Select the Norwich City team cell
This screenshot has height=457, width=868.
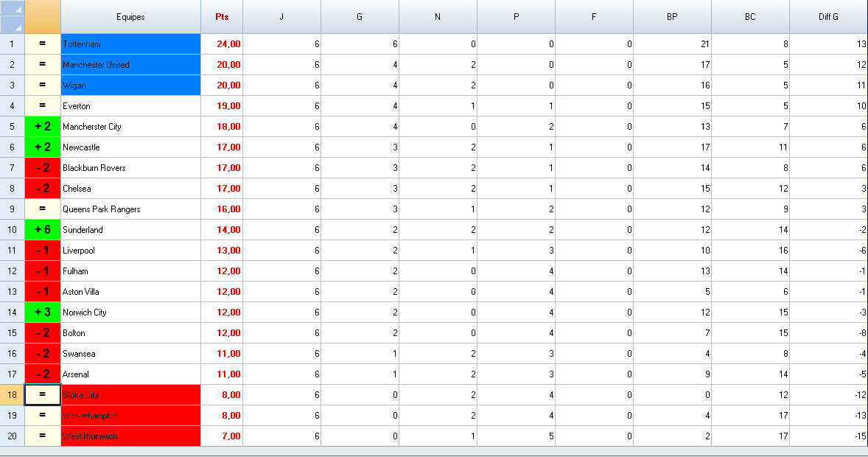click(x=130, y=312)
